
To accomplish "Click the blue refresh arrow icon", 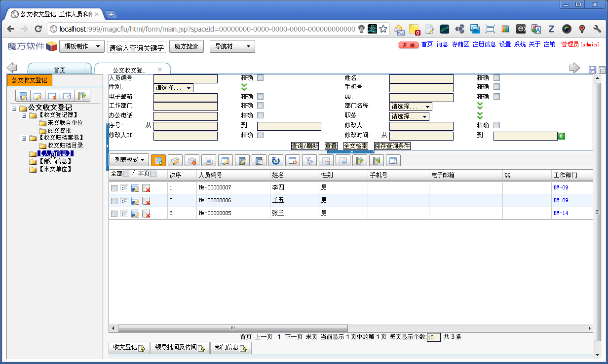I will point(275,160).
